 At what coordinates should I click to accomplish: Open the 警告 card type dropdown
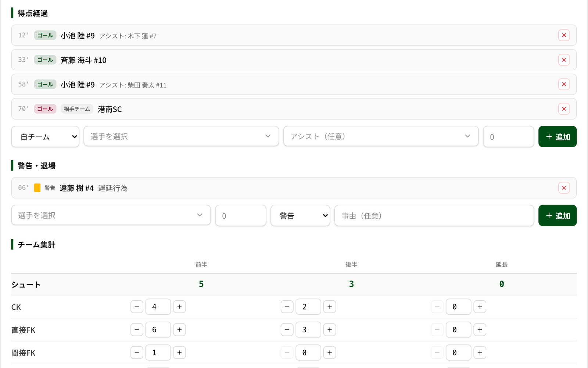(300, 215)
